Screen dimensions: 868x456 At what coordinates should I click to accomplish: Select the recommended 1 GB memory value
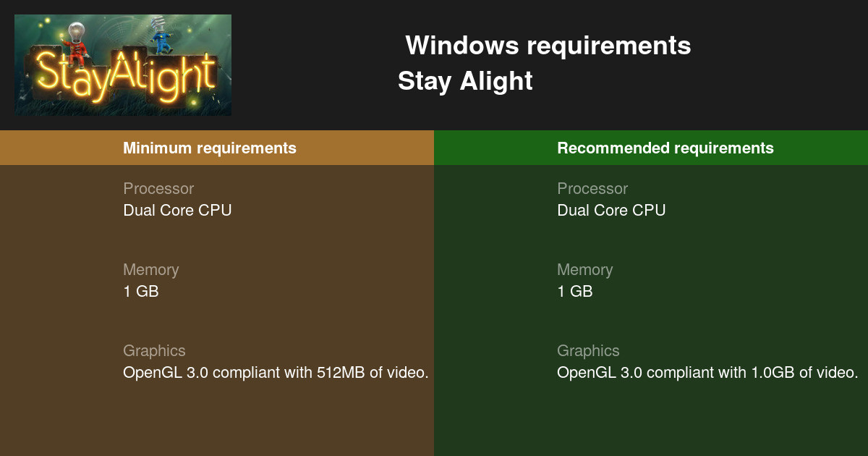click(x=575, y=292)
